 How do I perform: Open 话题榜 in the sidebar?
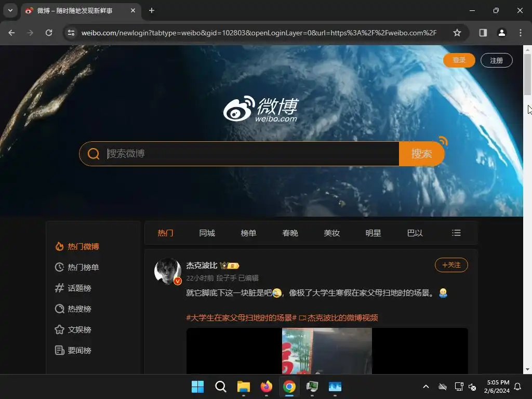[73, 288]
